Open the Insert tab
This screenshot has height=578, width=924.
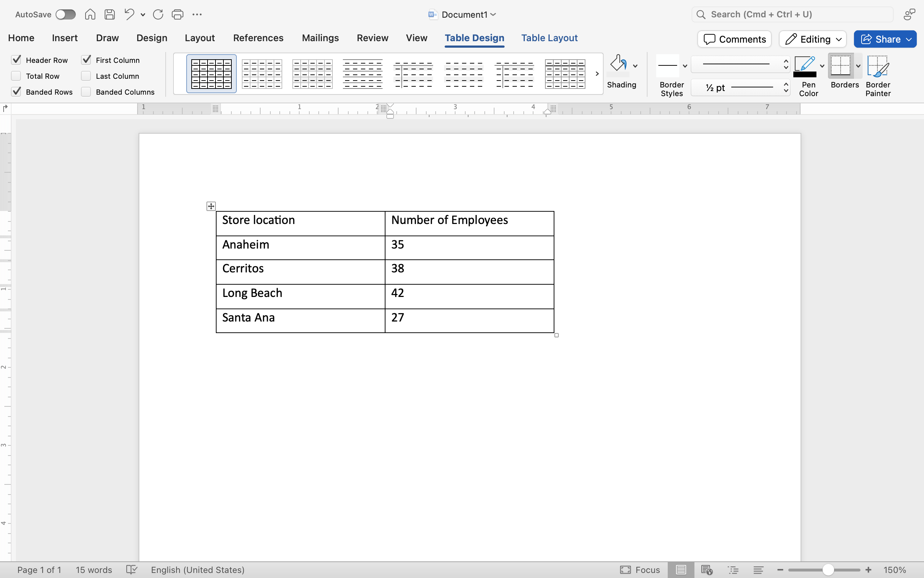coord(65,38)
